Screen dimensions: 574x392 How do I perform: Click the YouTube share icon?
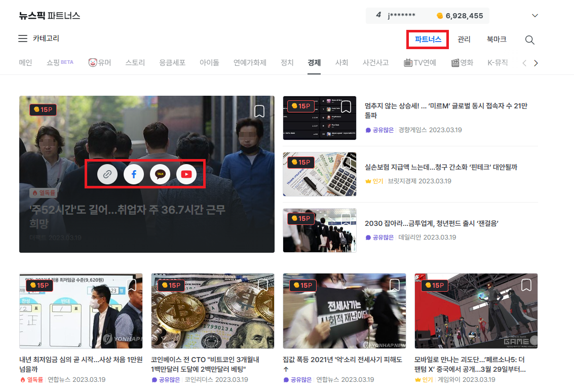tap(186, 175)
